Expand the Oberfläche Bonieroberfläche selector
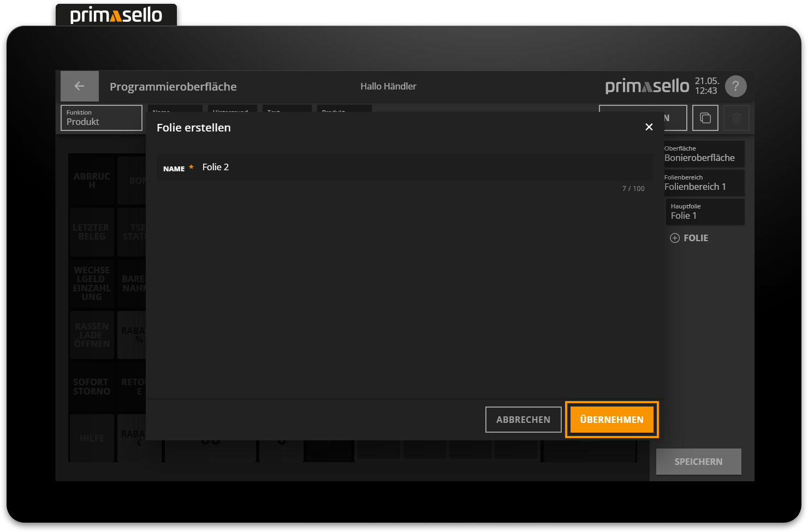 [x=704, y=154]
